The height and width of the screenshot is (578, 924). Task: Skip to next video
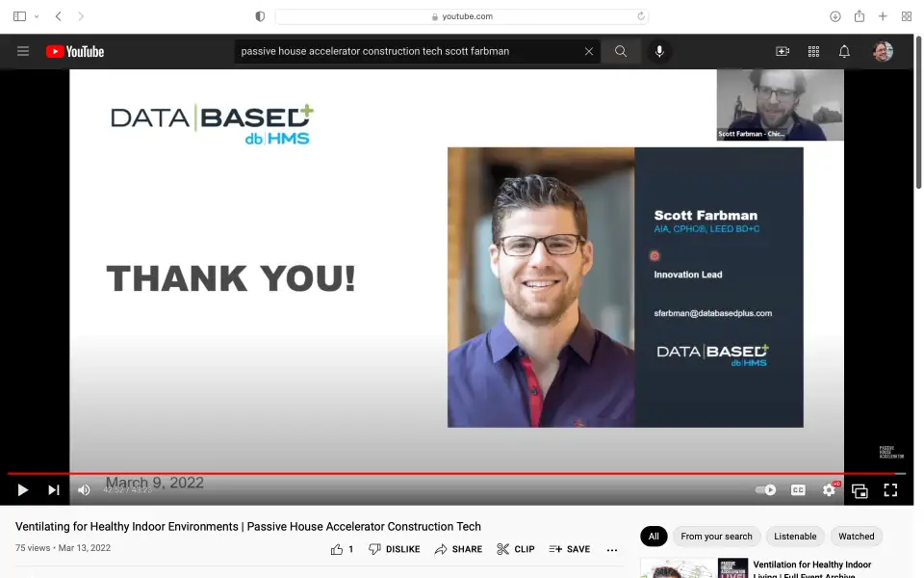pyautogui.click(x=54, y=490)
